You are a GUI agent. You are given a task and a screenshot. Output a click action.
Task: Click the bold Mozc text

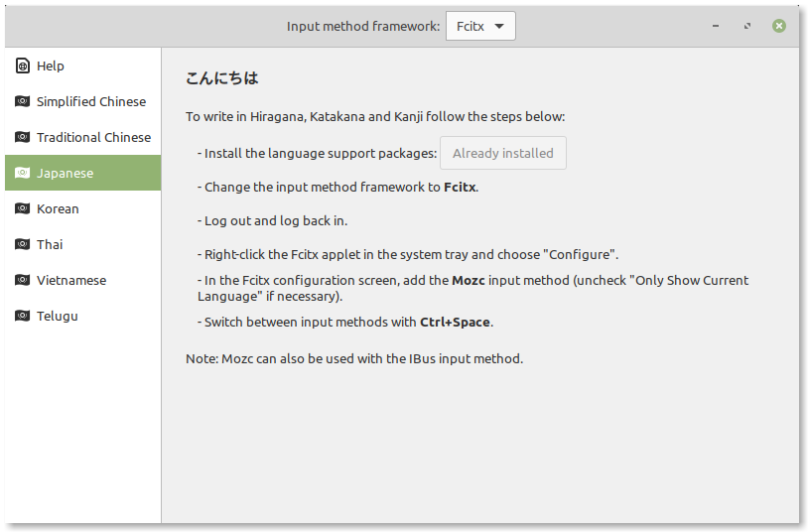tap(469, 281)
